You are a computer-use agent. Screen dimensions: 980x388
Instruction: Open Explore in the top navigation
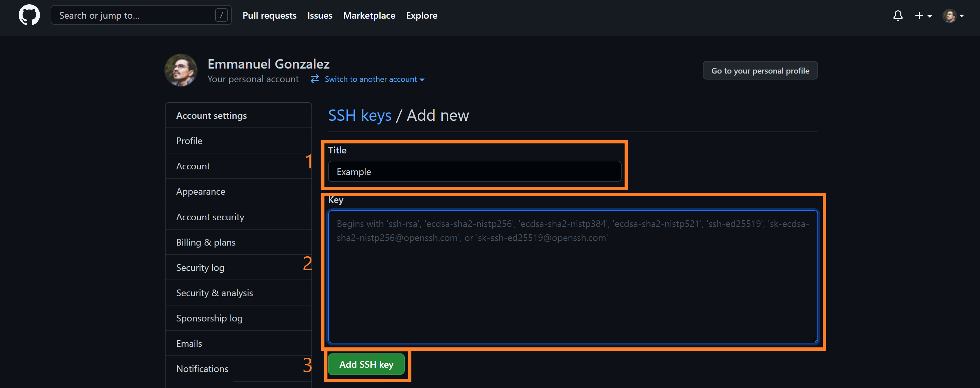point(421,16)
